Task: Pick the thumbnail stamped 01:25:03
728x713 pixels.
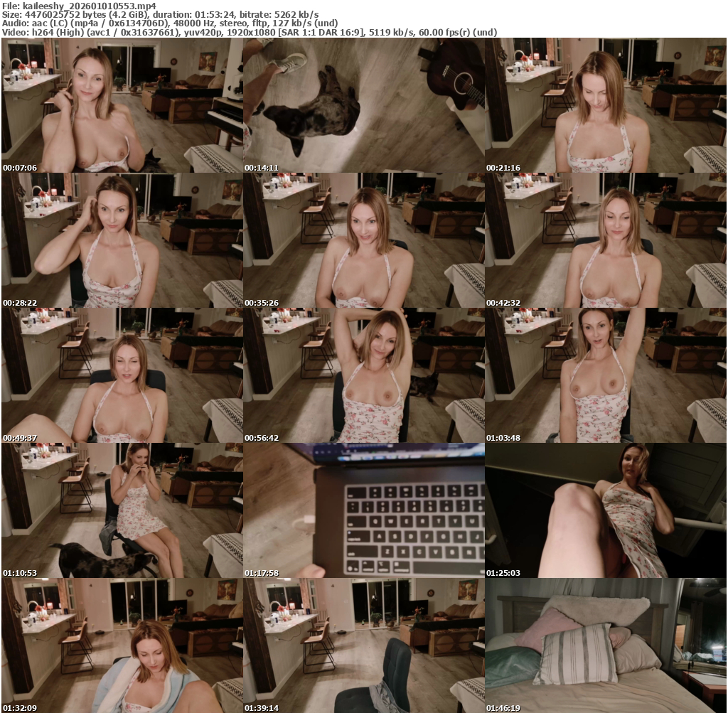Action: pyautogui.click(x=606, y=510)
